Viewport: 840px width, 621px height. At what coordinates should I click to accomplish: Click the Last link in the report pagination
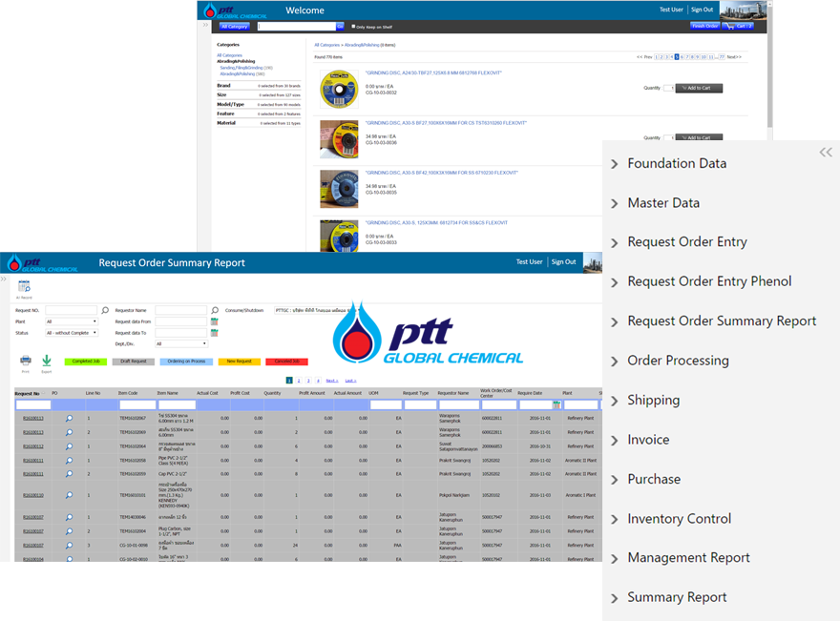pyautogui.click(x=350, y=381)
